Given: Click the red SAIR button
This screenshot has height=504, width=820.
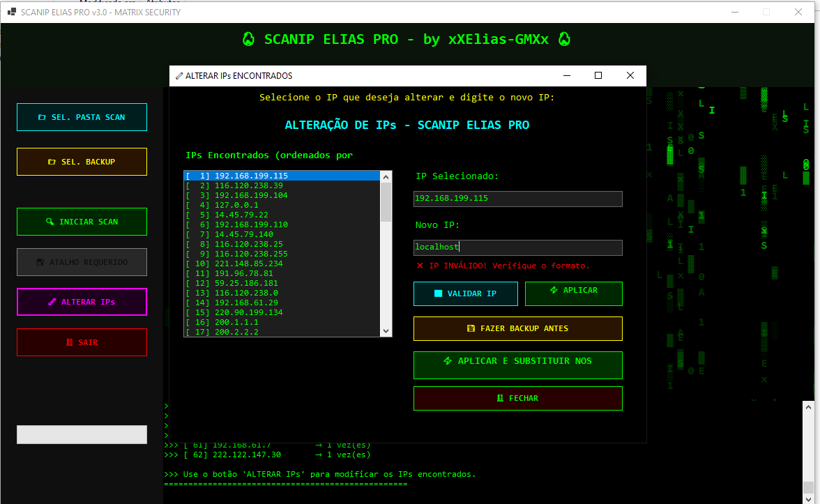Looking at the screenshot, I should [82, 342].
